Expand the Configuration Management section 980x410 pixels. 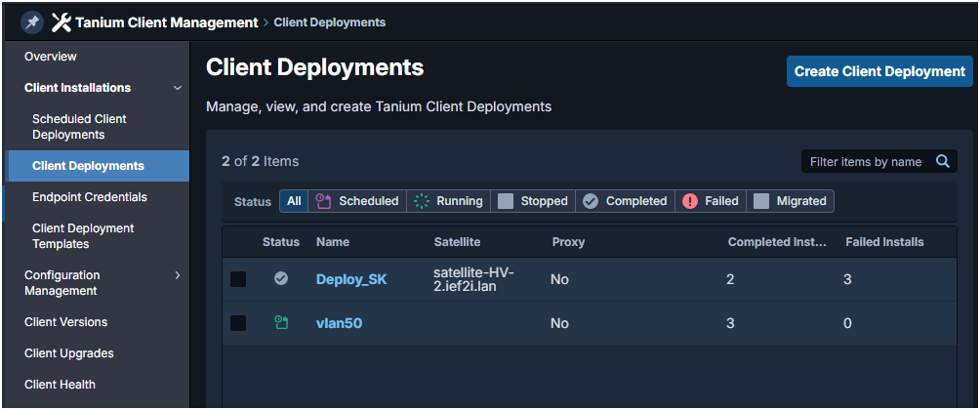[177, 275]
